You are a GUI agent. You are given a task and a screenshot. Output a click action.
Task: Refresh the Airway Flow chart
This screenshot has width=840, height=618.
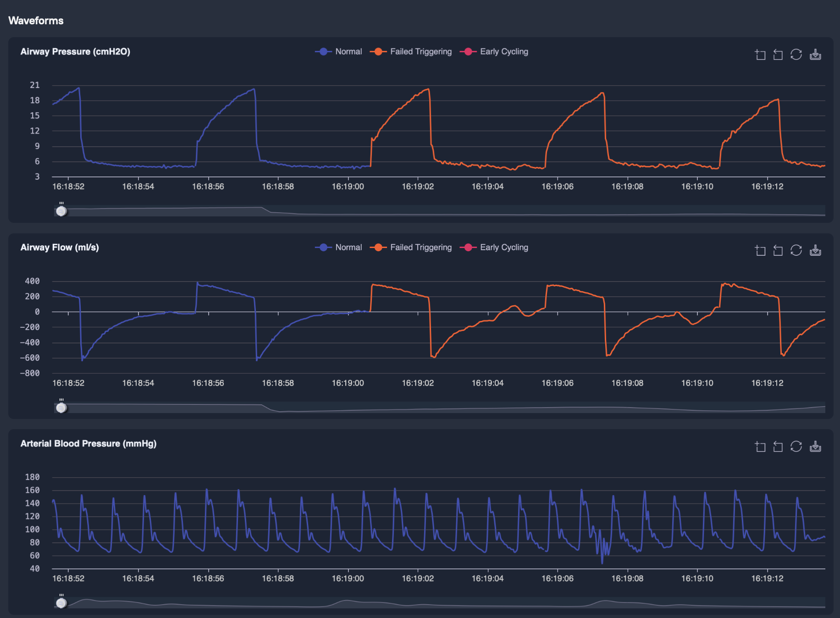[x=796, y=250]
